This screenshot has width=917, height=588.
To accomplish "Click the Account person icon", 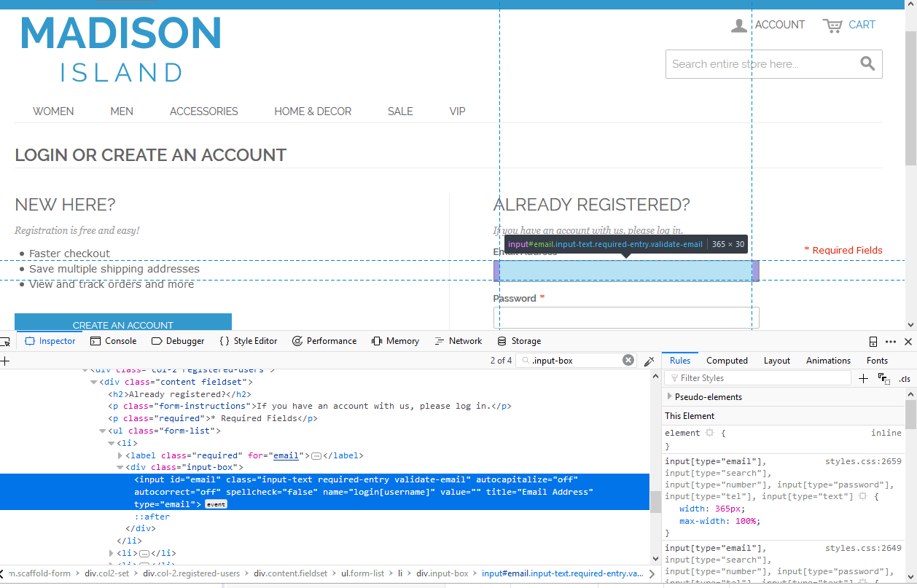I will (739, 26).
